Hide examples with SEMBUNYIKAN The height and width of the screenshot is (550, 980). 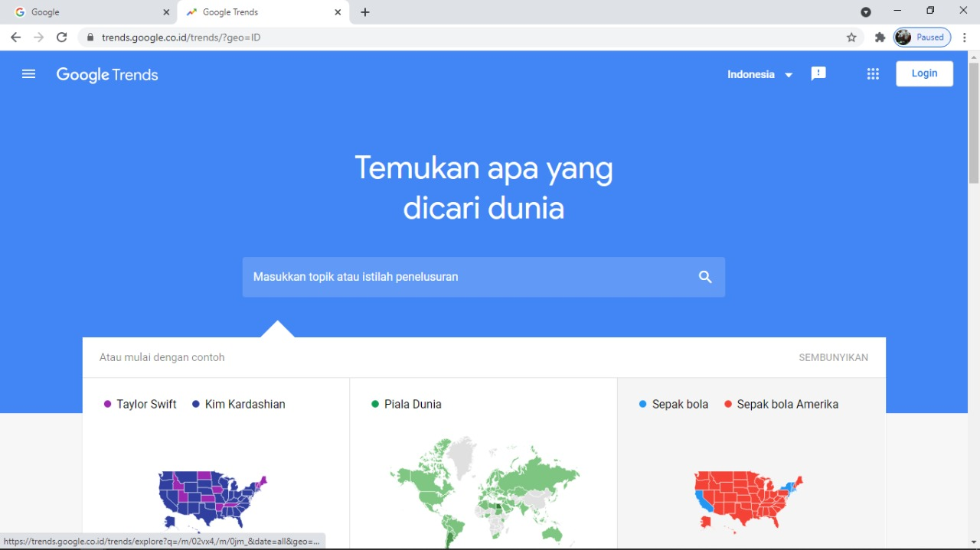click(833, 357)
